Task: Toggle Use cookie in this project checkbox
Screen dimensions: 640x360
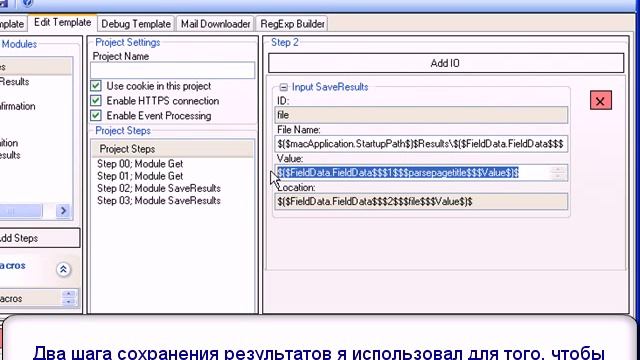Action: [x=96, y=86]
